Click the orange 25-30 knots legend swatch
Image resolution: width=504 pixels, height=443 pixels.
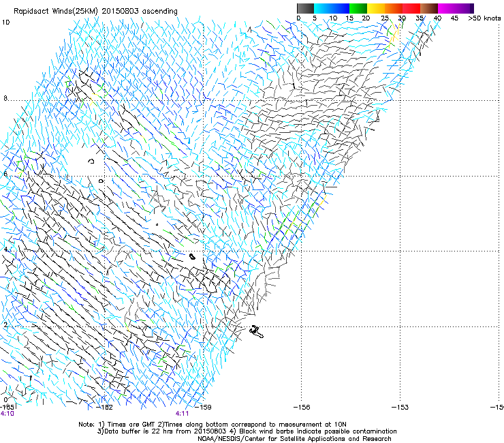(394, 8)
